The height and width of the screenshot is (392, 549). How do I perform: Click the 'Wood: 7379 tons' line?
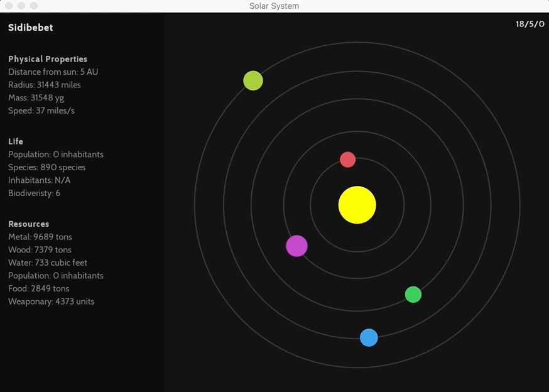[x=40, y=250]
